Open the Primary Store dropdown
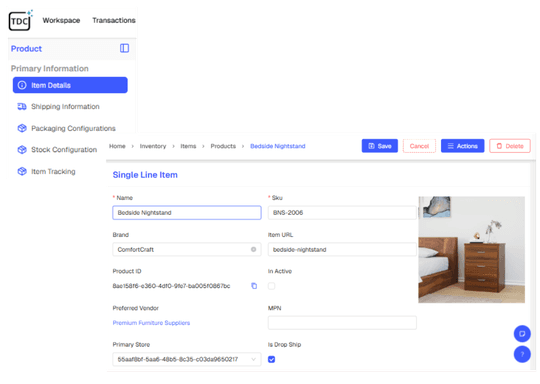This screenshot has width=540, height=384. [x=187, y=359]
